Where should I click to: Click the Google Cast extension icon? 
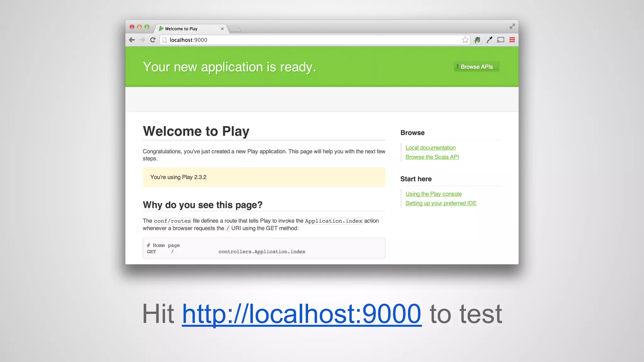[501, 40]
